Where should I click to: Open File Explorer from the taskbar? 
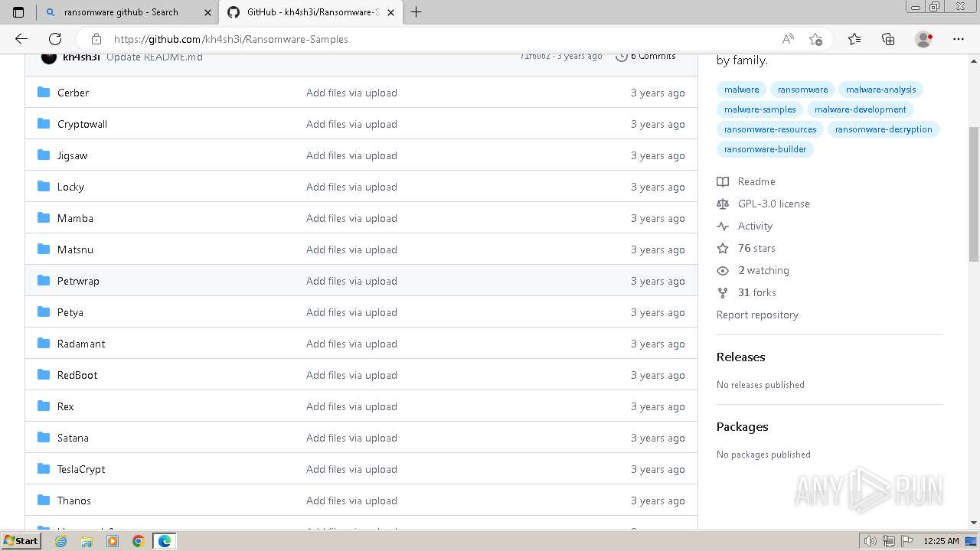(x=87, y=541)
